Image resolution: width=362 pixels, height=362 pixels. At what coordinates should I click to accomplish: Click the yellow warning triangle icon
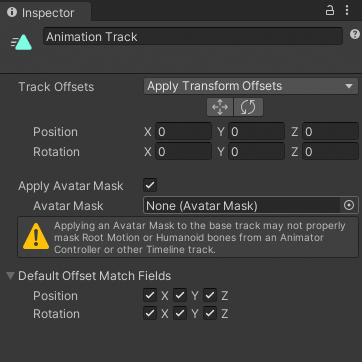click(x=36, y=236)
